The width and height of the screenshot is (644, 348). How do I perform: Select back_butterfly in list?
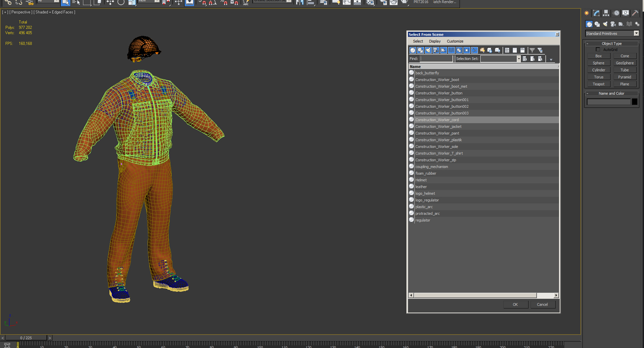(x=483, y=73)
